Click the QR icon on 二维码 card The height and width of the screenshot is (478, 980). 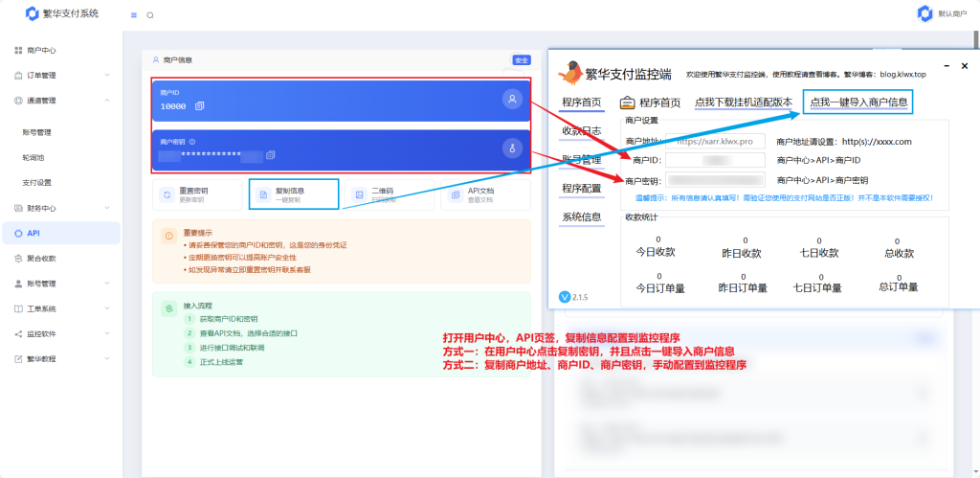[x=360, y=194]
